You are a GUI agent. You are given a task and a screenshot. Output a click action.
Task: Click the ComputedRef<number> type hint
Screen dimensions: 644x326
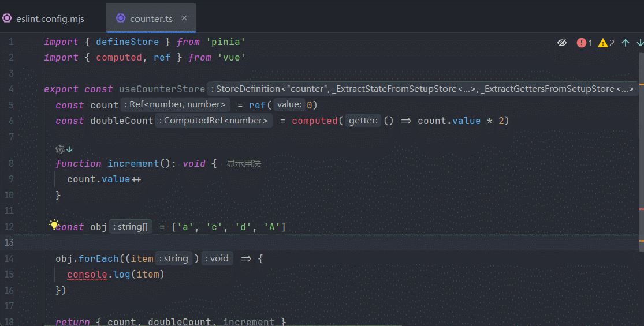(214, 121)
